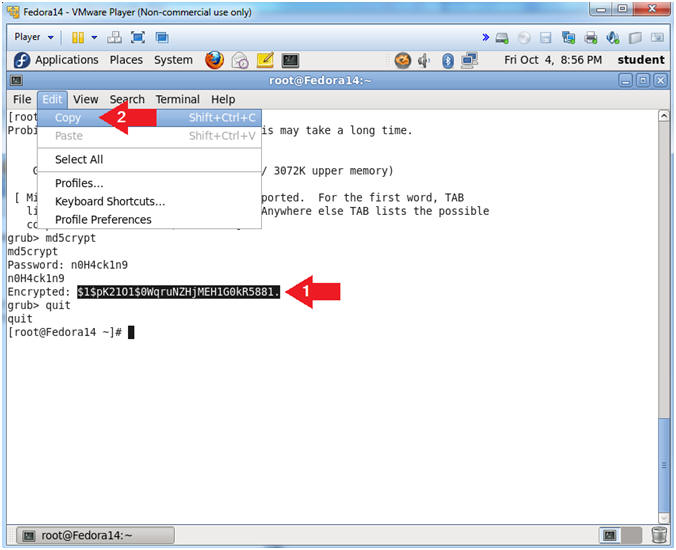Open the terminal window menu icon

(16, 80)
